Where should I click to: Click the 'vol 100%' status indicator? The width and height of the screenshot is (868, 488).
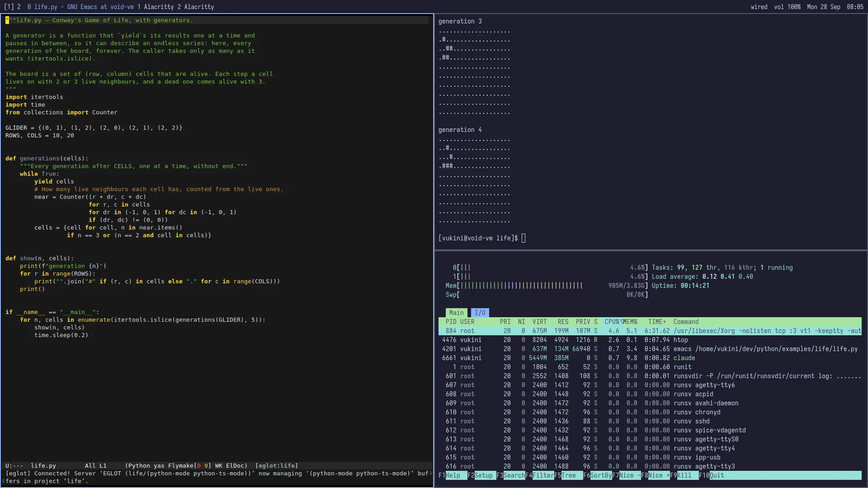pyautogui.click(x=787, y=7)
